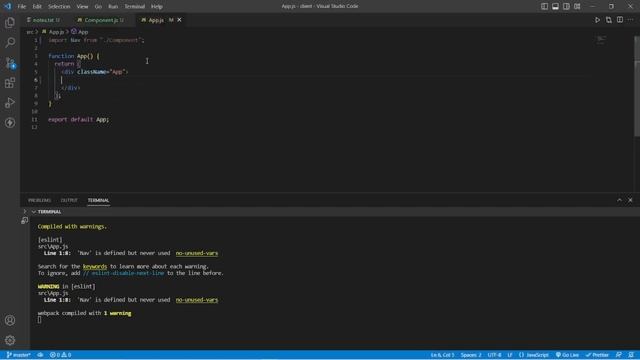Click the terminal instance icon beside output
This screenshot has height=360, width=640.
[x=24, y=220]
